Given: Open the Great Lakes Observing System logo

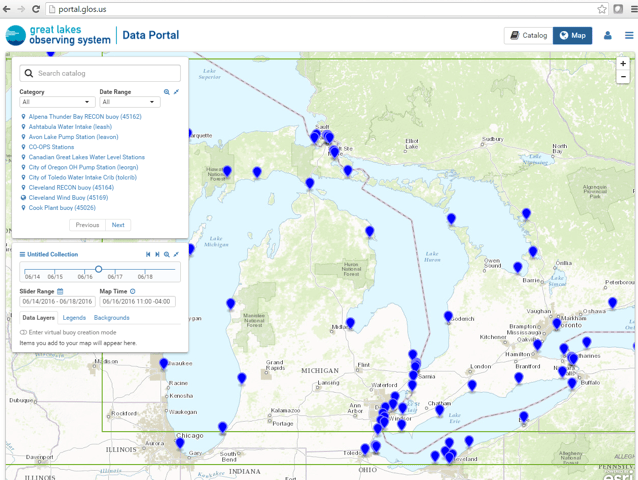Looking at the screenshot, I should click(x=58, y=35).
